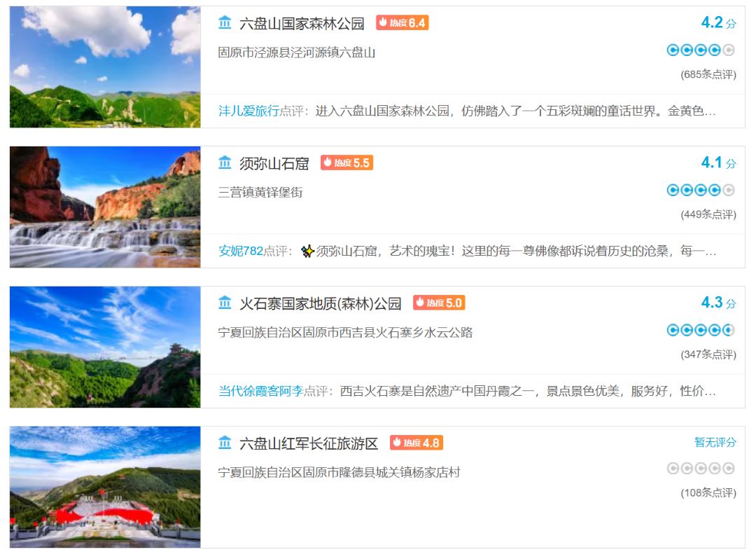Screen dimensions: 756x552
Task: Click the 热度 5.5 flame badge
Action: pos(346,163)
